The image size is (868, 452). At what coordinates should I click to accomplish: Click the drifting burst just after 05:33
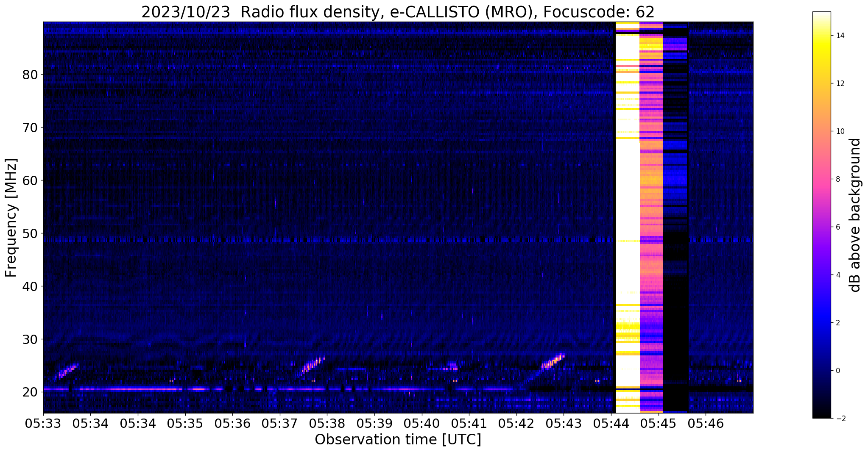67,371
